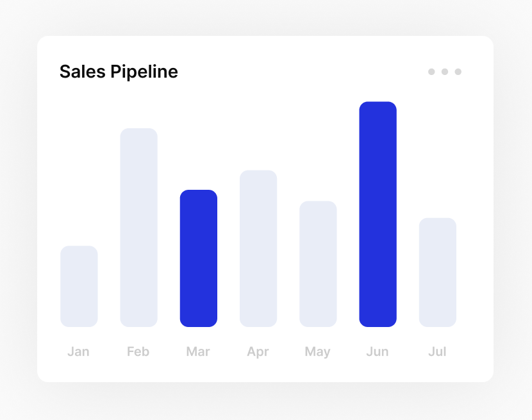
Task: Select the Jul bar in the chart
Action: (x=438, y=273)
